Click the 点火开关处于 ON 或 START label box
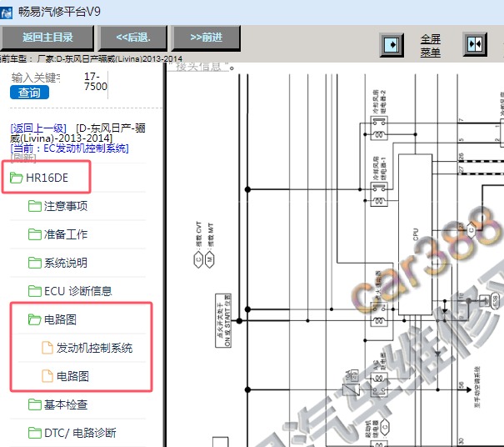Viewport: 504px width, 447px height. [223, 320]
